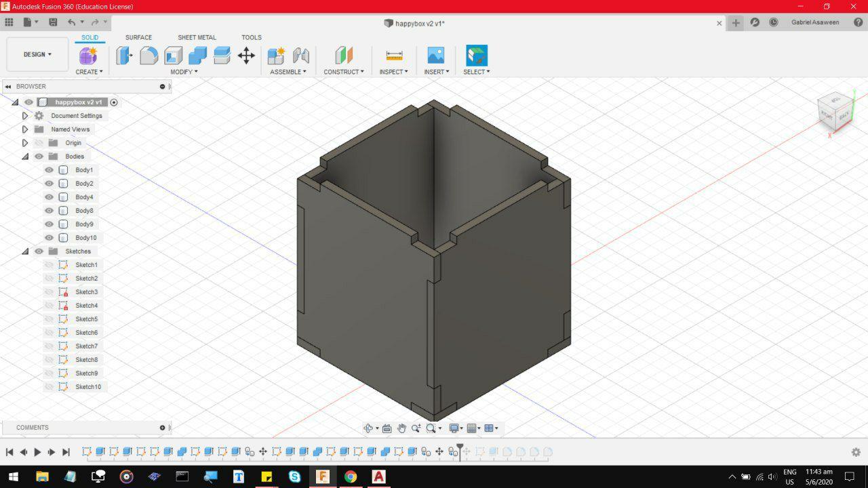Open Grid and Snaps settings
The height and width of the screenshot is (488, 868).
click(471, 428)
